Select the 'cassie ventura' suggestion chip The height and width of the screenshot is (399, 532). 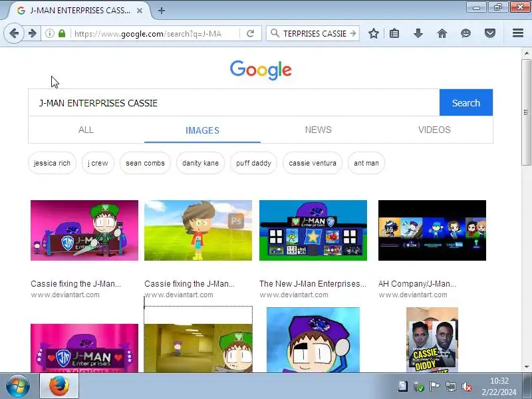(x=313, y=163)
